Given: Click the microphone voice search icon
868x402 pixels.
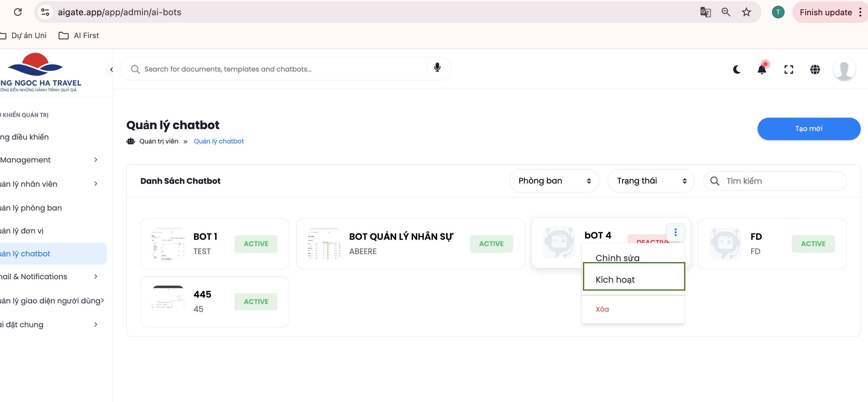Looking at the screenshot, I should click(x=437, y=68).
